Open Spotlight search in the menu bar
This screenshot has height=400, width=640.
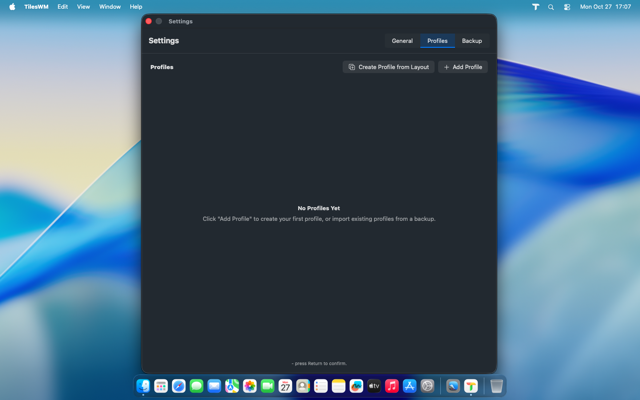coord(551,7)
